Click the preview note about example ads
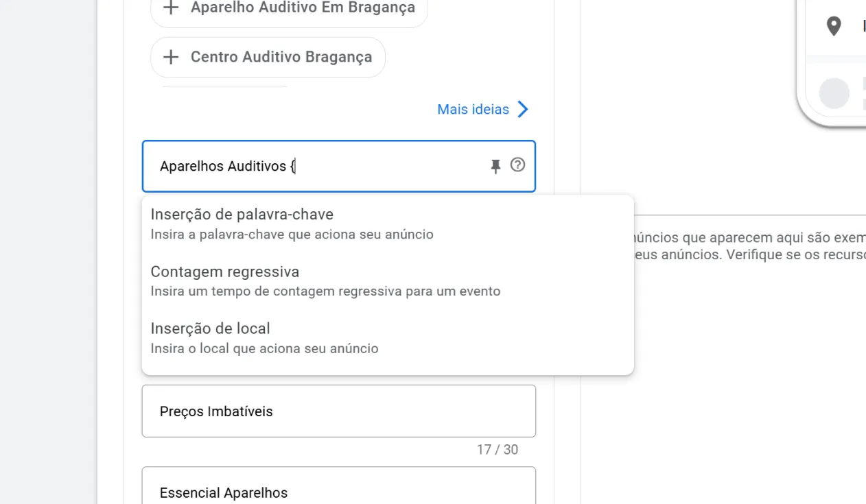This screenshot has width=866, height=504. (x=748, y=245)
